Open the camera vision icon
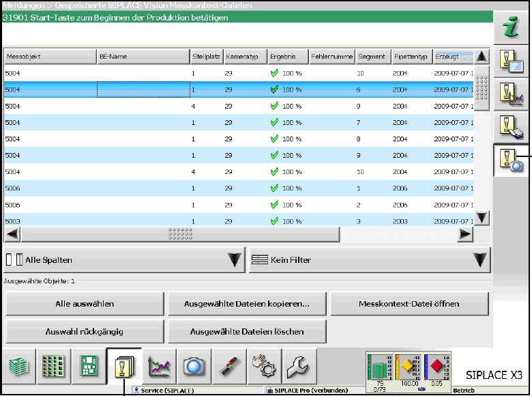 click(x=194, y=366)
